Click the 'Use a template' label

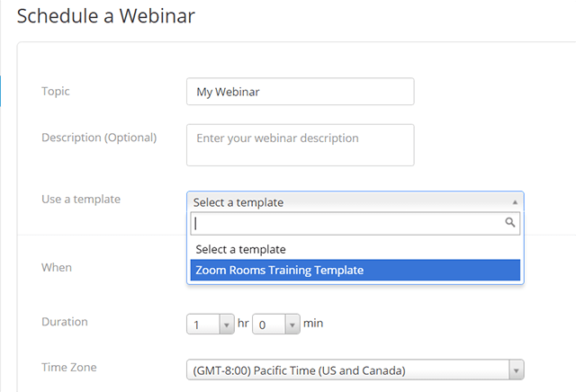(x=81, y=199)
